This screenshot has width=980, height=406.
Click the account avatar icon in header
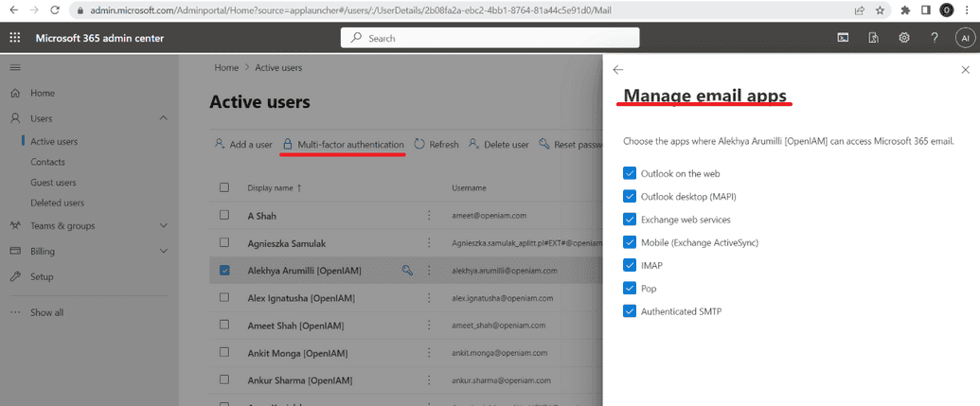click(964, 38)
